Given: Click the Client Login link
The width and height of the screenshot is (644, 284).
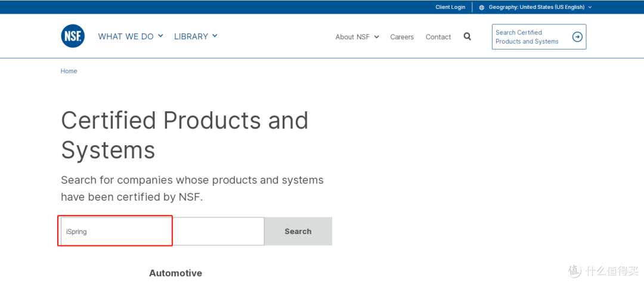Looking at the screenshot, I should [x=450, y=7].
